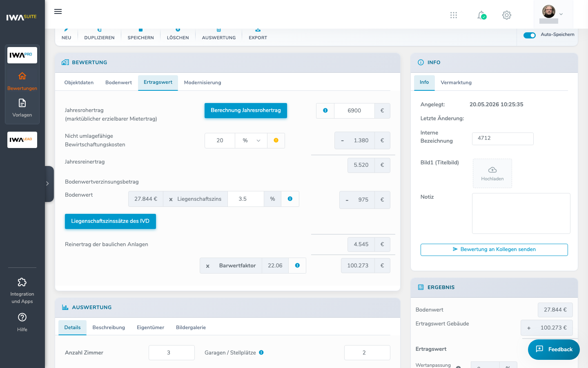Open Integration und Apps

22,291
